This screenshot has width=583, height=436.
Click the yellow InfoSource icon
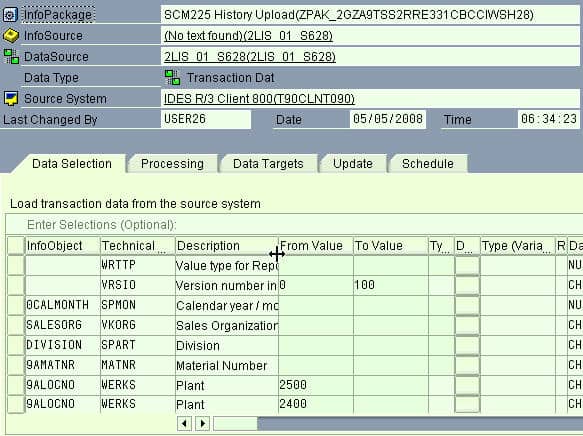point(11,36)
